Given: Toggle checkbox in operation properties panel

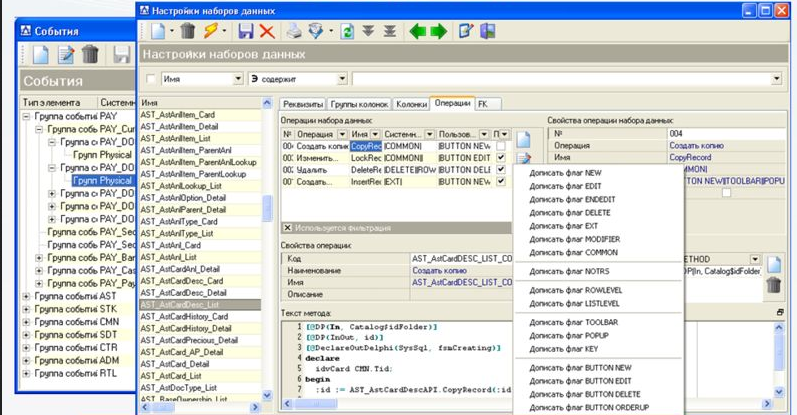Looking at the screenshot, I should click(726, 193).
